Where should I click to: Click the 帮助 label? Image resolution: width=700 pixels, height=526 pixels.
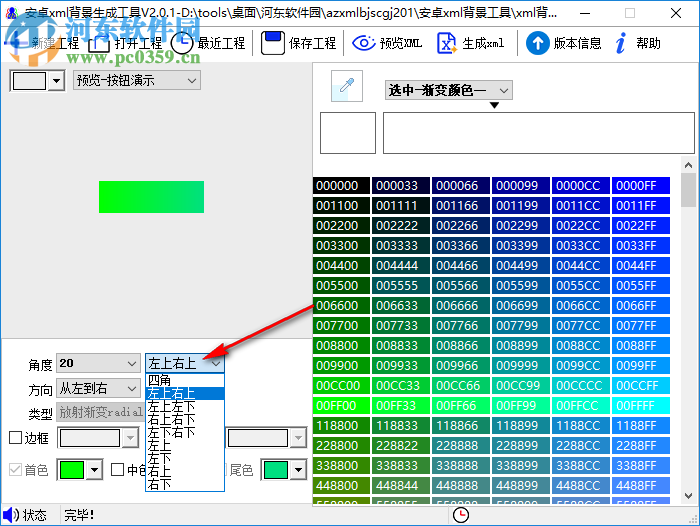[x=648, y=43]
